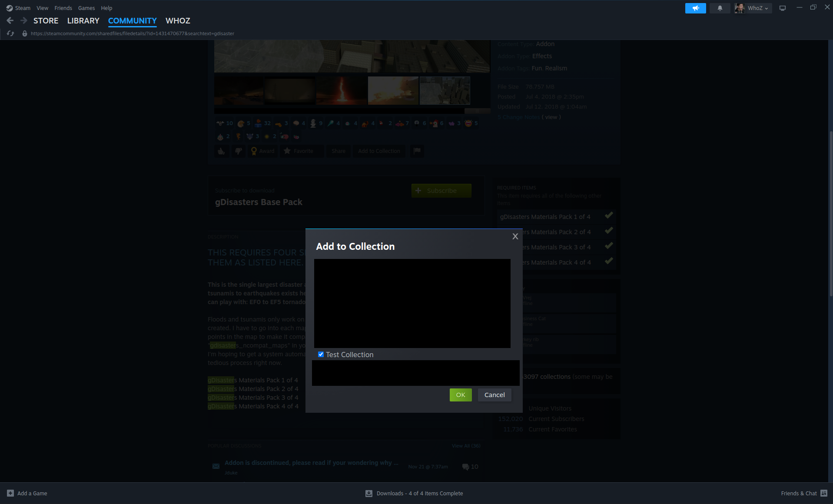The image size is (833, 504).
Task: Open Friends & Chat panel
Action: coord(804,493)
